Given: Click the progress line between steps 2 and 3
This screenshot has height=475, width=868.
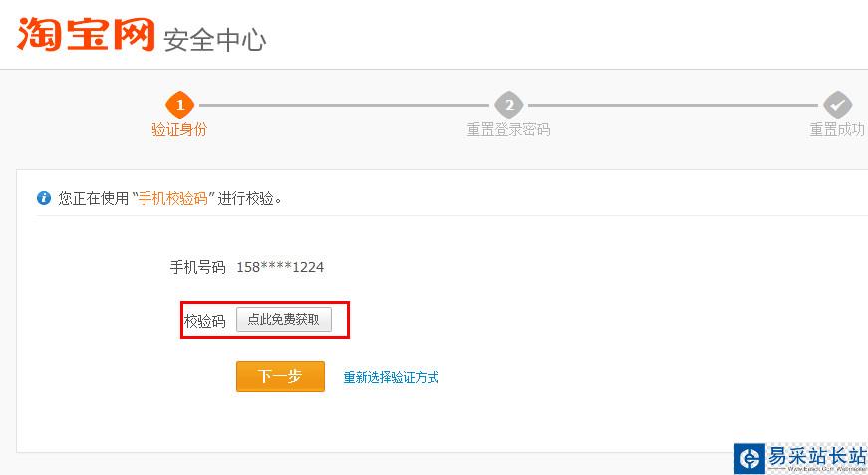Looking at the screenshot, I should [673, 105].
